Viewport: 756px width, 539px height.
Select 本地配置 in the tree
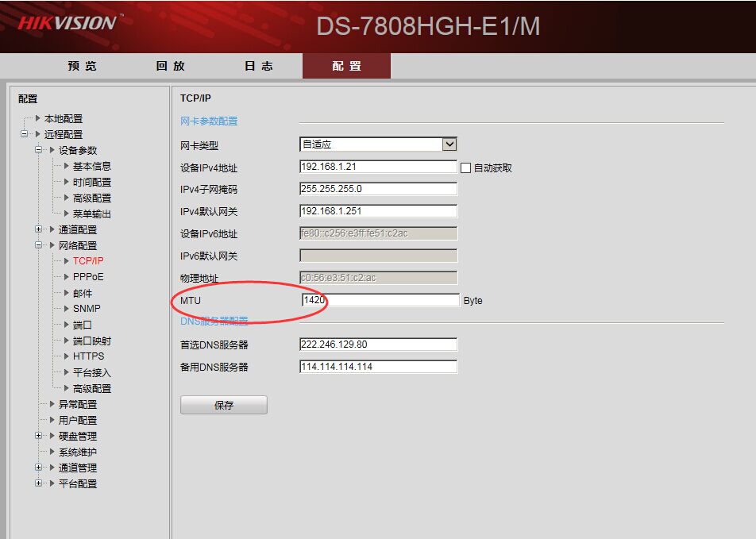click(63, 118)
